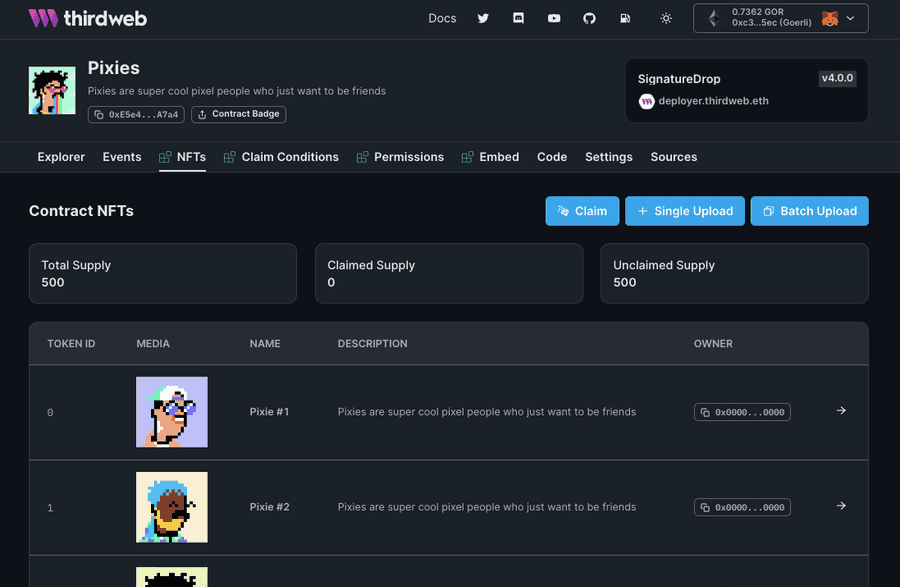Viewport: 900px width, 587px height.
Task: Open the Settings tab
Action: [608, 157]
